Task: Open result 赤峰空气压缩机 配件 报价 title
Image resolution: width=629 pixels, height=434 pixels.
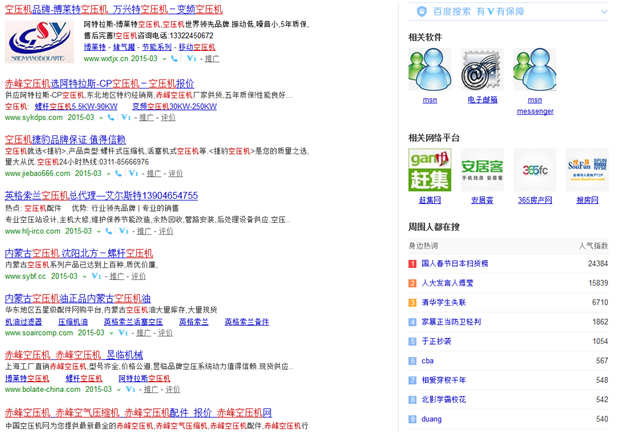Action: (138, 413)
